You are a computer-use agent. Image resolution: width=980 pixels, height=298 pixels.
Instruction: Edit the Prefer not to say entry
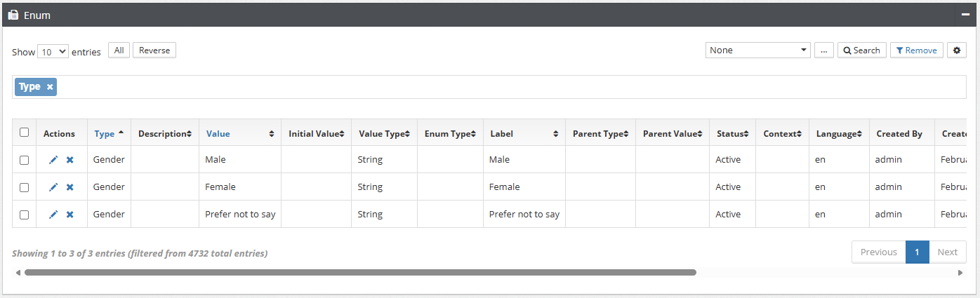point(53,215)
